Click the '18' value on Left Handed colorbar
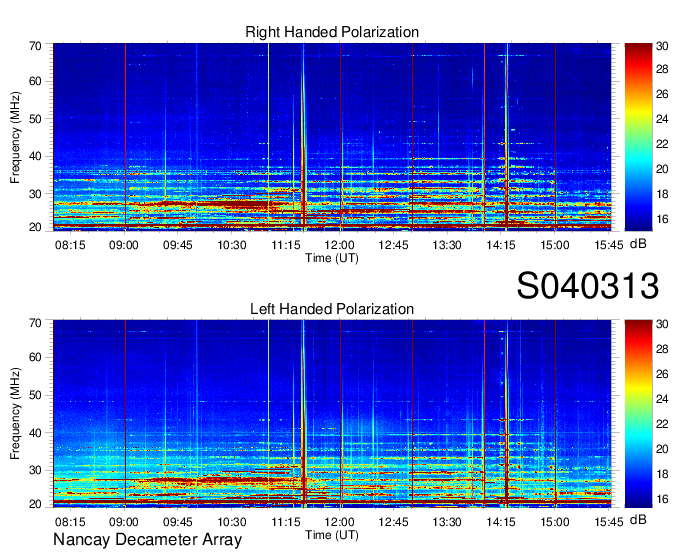The width and height of the screenshot is (680, 552). click(x=662, y=474)
